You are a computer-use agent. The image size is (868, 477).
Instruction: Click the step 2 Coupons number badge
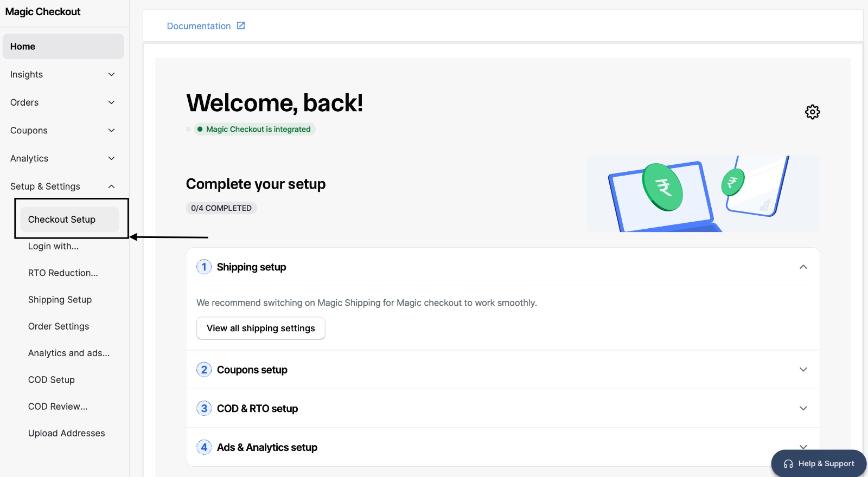tap(204, 370)
